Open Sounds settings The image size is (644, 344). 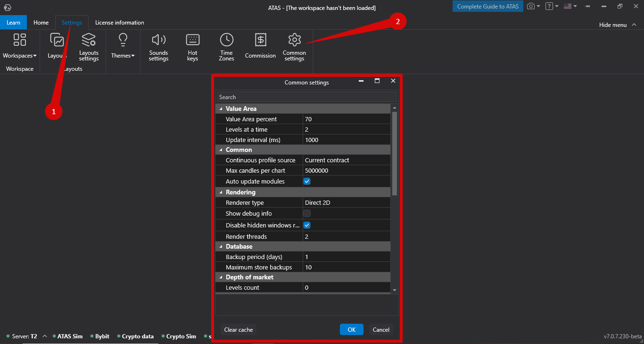click(158, 47)
